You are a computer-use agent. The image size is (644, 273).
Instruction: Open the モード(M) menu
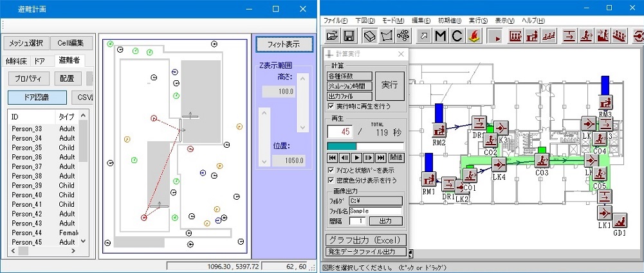[x=393, y=21]
